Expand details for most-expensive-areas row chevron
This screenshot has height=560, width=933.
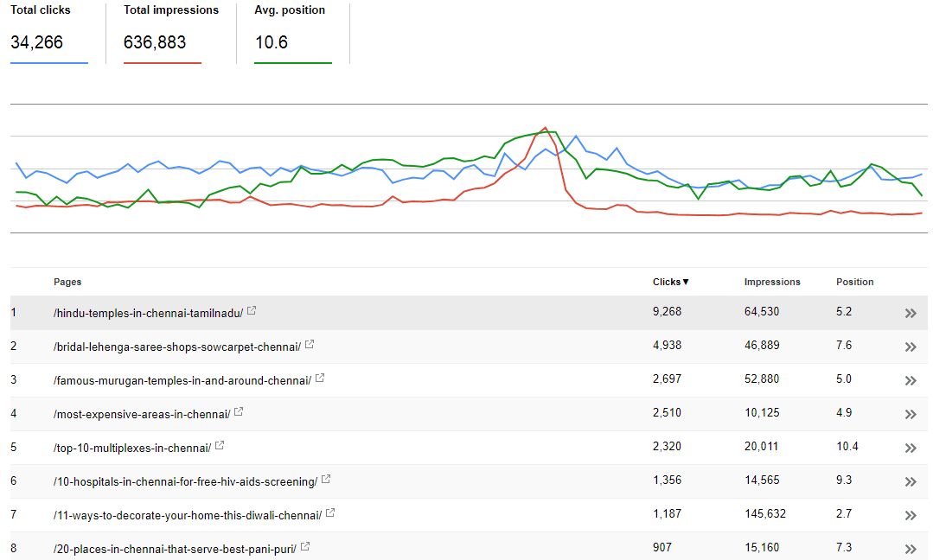click(x=911, y=414)
